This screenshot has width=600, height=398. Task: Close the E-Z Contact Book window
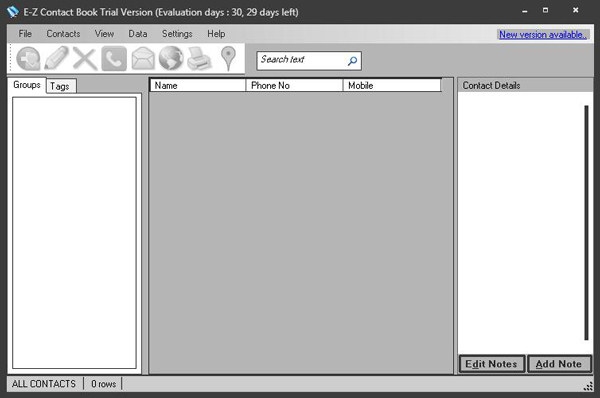576,10
